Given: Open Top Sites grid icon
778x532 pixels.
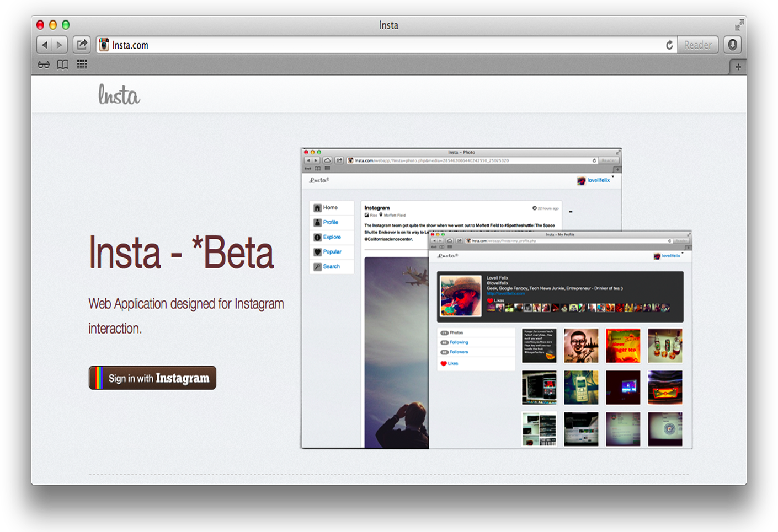Looking at the screenshot, I should coord(82,65).
